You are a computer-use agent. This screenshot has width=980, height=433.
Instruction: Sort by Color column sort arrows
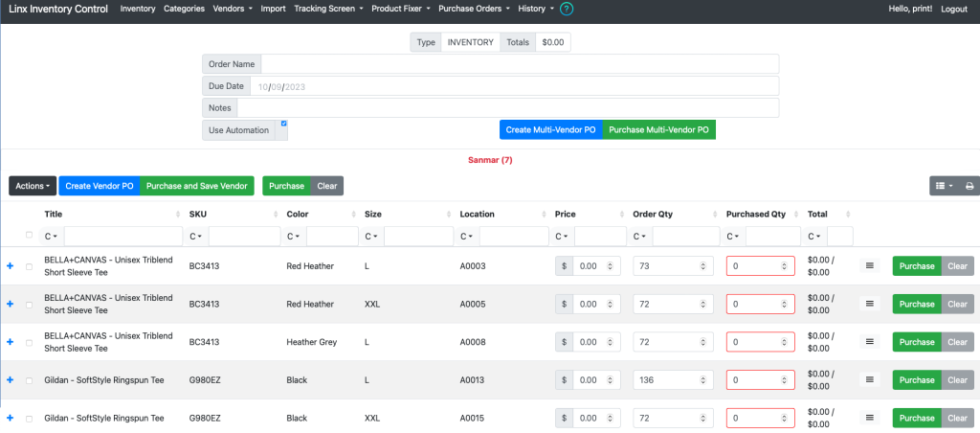coord(354,214)
